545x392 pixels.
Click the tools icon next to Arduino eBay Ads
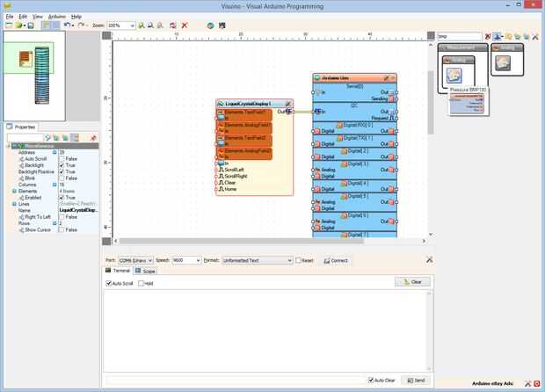coord(528,384)
